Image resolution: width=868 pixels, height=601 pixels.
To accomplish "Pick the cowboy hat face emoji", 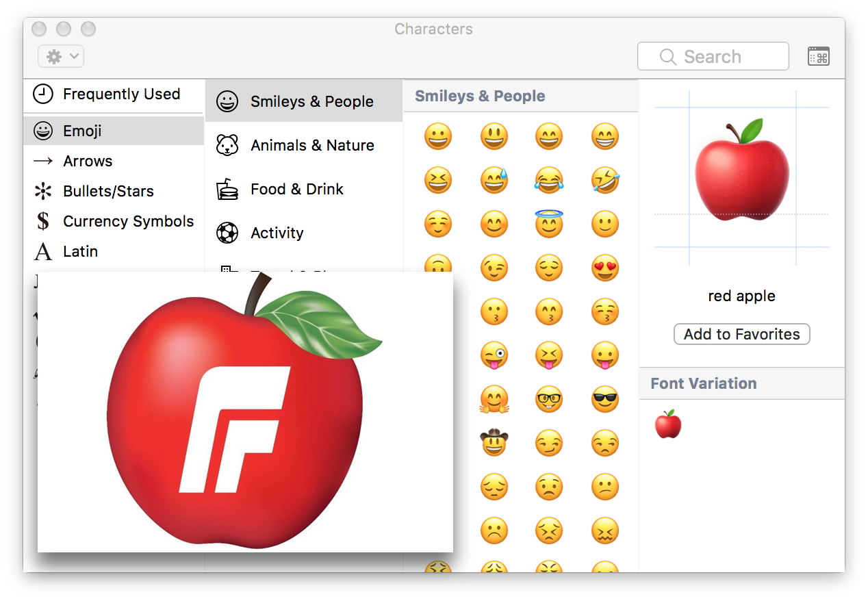I will 494,442.
